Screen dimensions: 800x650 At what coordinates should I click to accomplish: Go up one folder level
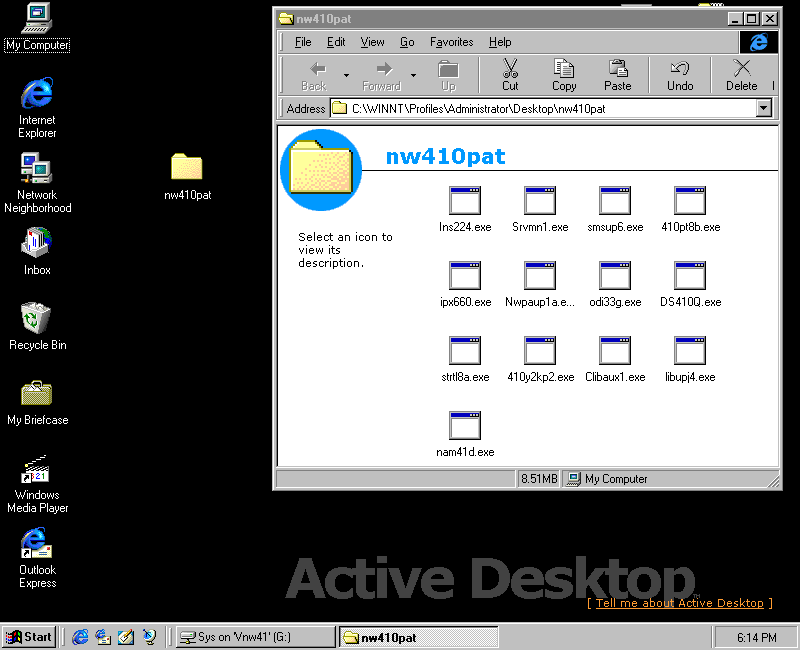point(448,76)
